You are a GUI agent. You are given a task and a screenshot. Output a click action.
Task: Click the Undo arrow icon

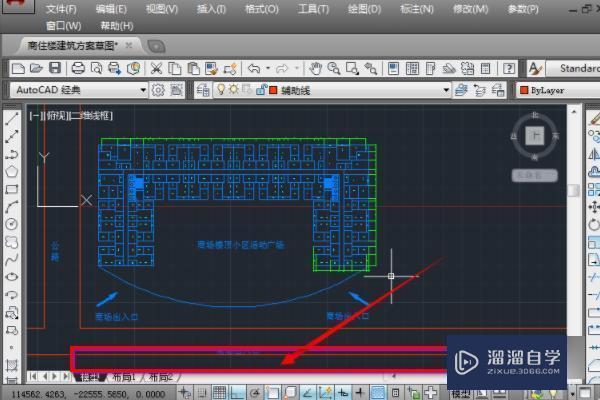254,69
